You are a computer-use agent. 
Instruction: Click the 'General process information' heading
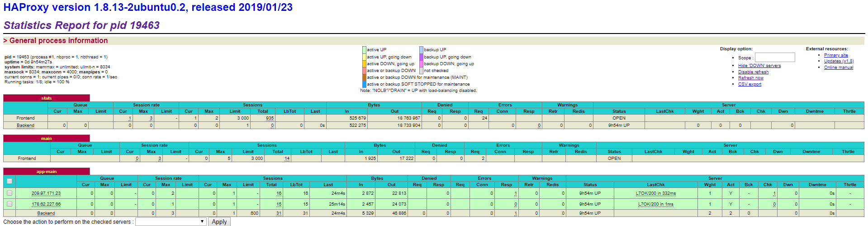click(x=59, y=40)
